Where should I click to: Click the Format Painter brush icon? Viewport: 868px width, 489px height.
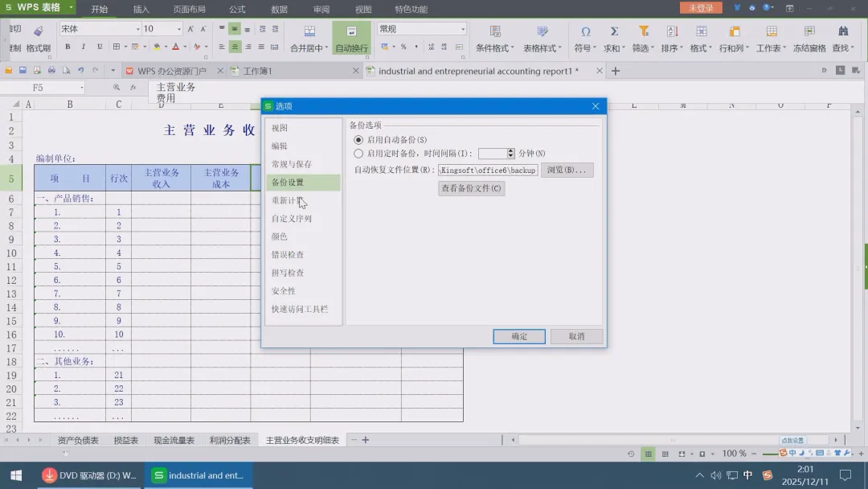[x=39, y=31]
